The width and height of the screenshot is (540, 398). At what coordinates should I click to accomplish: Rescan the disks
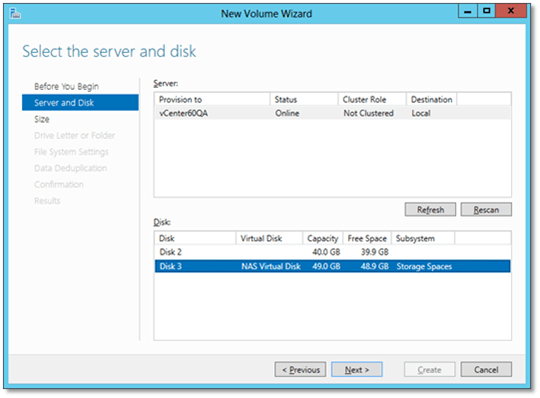coord(486,210)
